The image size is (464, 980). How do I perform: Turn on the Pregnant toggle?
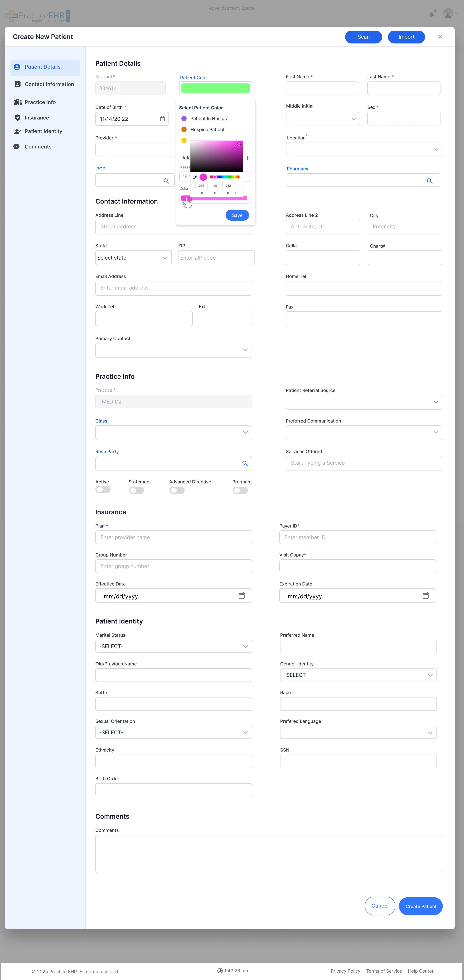240,490
